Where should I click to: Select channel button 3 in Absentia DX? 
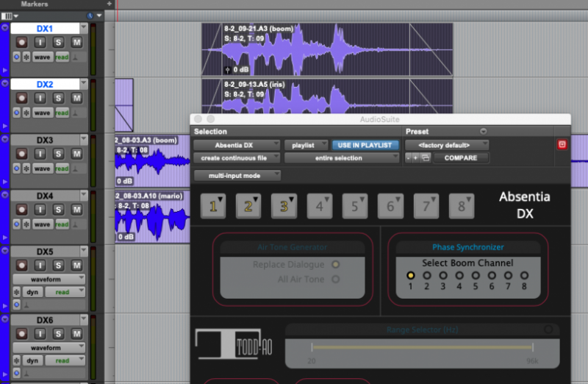(x=284, y=206)
